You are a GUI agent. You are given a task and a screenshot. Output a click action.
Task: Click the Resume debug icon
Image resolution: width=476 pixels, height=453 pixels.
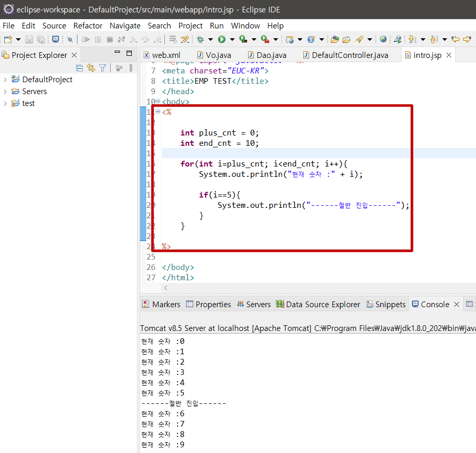pos(86,39)
